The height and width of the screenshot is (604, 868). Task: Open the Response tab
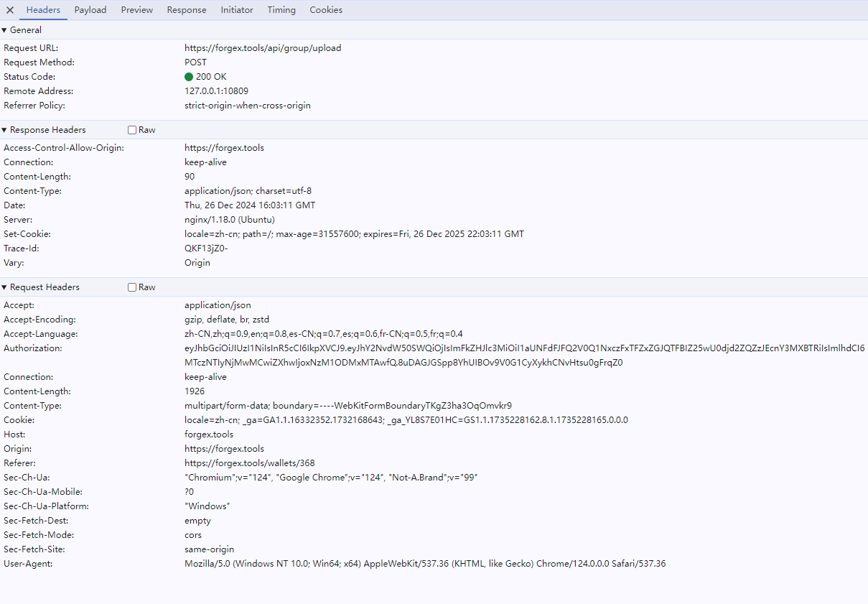click(187, 10)
